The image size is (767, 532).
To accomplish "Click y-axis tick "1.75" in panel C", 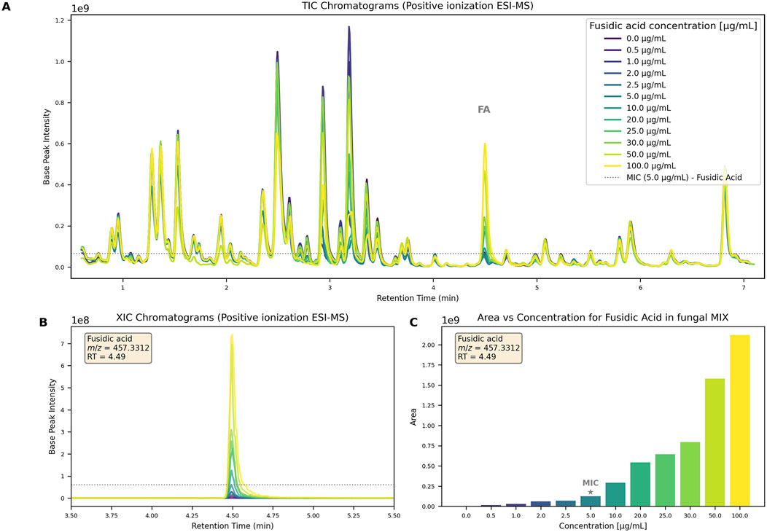I will 429,365.
